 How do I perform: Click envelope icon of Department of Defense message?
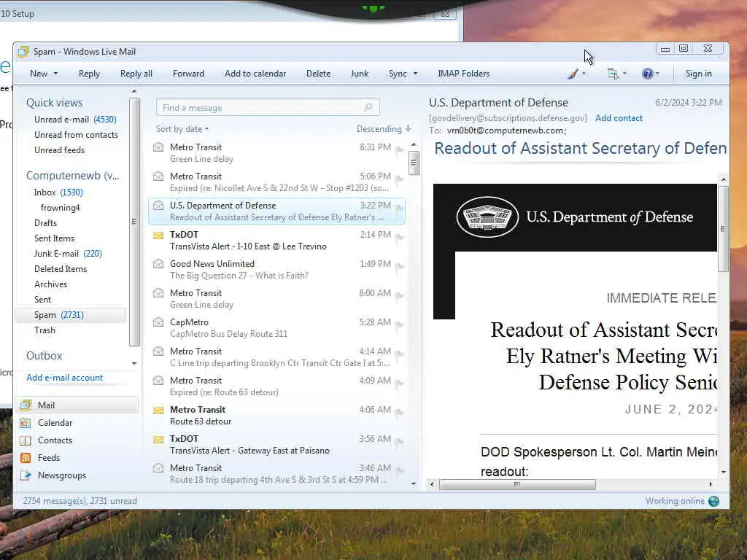pyautogui.click(x=158, y=206)
